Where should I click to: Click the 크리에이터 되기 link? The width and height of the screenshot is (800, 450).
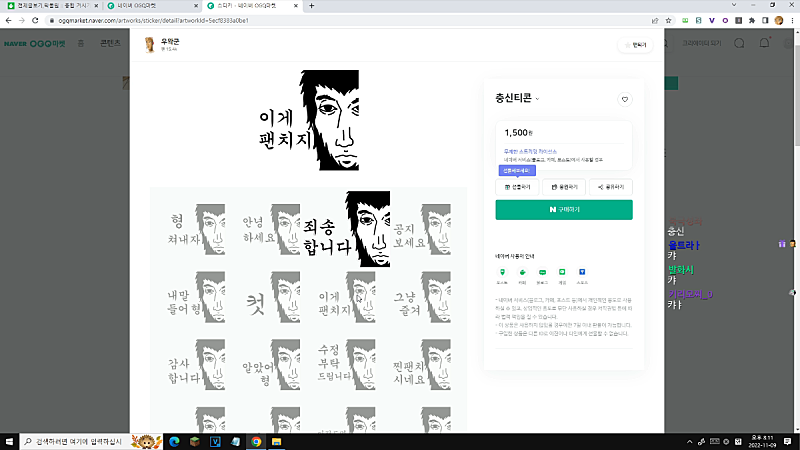click(x=702, y=43)
